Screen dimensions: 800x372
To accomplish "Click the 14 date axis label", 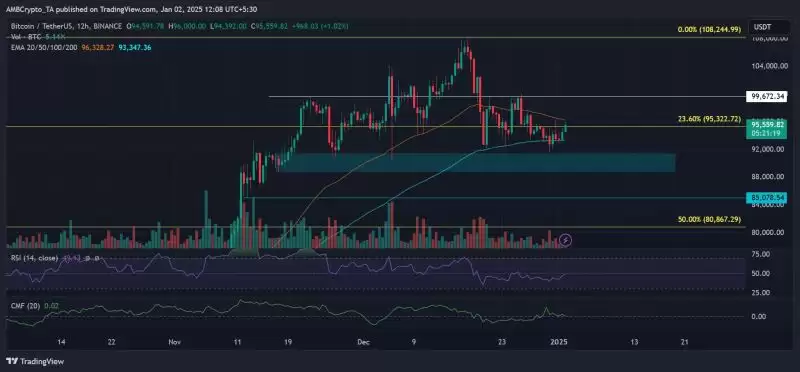I will click(62, 342).
